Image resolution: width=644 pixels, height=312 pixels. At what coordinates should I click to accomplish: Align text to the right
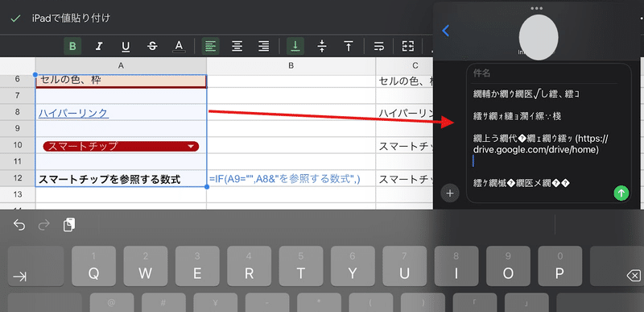click(x=263, y=47)
